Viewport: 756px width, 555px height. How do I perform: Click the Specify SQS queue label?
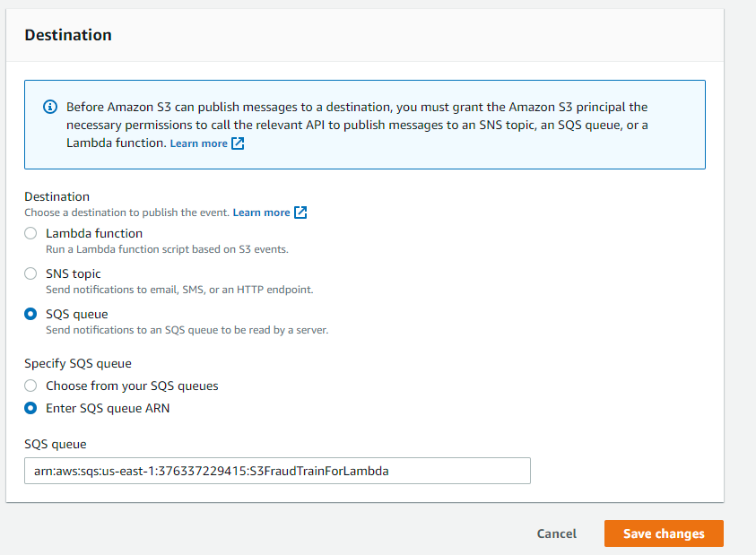click(x=78, y=363)
